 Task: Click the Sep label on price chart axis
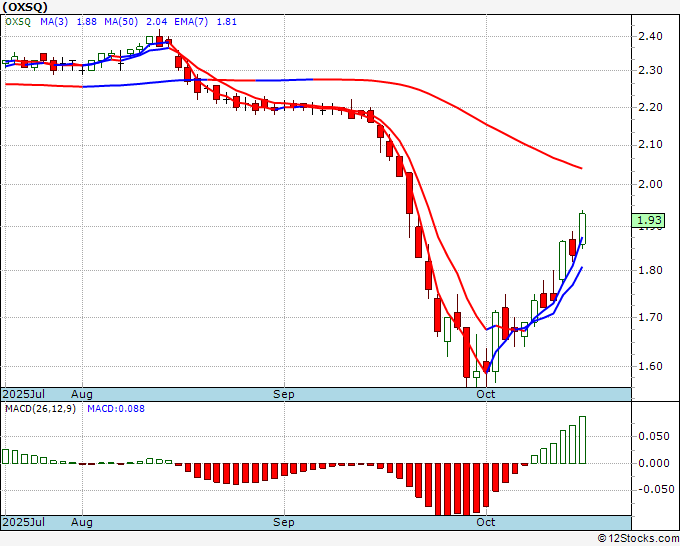(284, 394)
